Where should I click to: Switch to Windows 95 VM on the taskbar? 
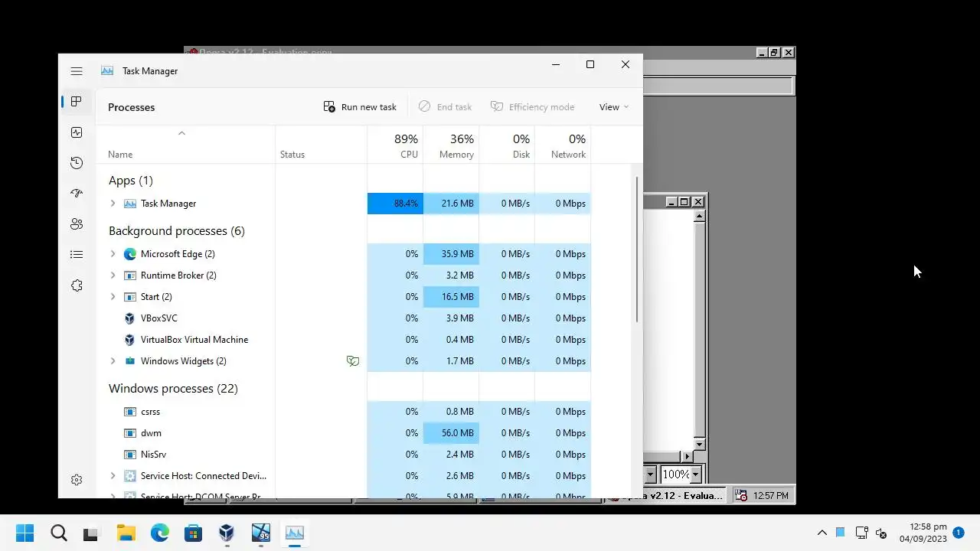click(261, 533)
